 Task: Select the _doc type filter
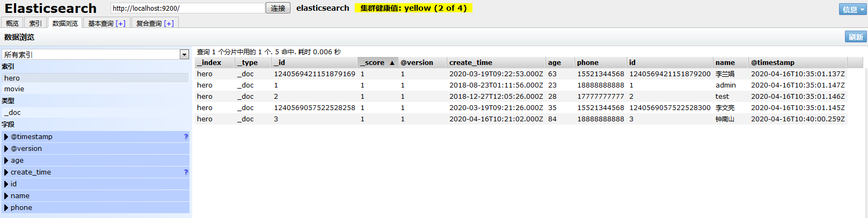(95, 113)
